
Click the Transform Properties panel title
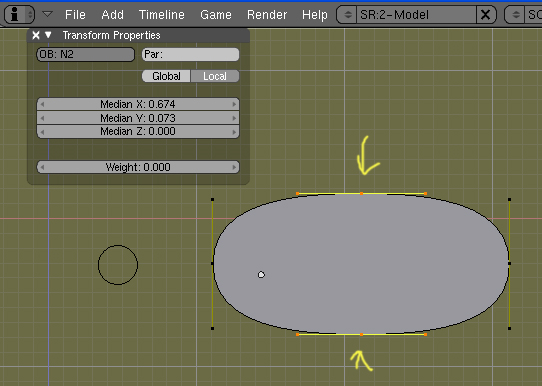111,35
